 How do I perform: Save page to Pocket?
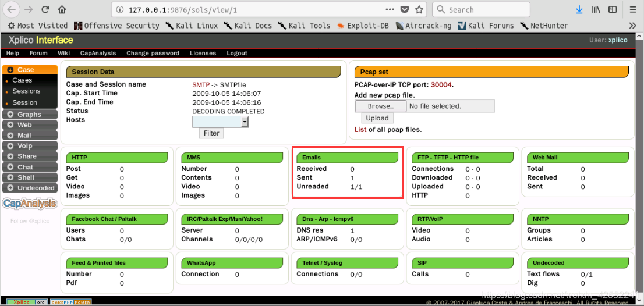click(x=405, y=9)
